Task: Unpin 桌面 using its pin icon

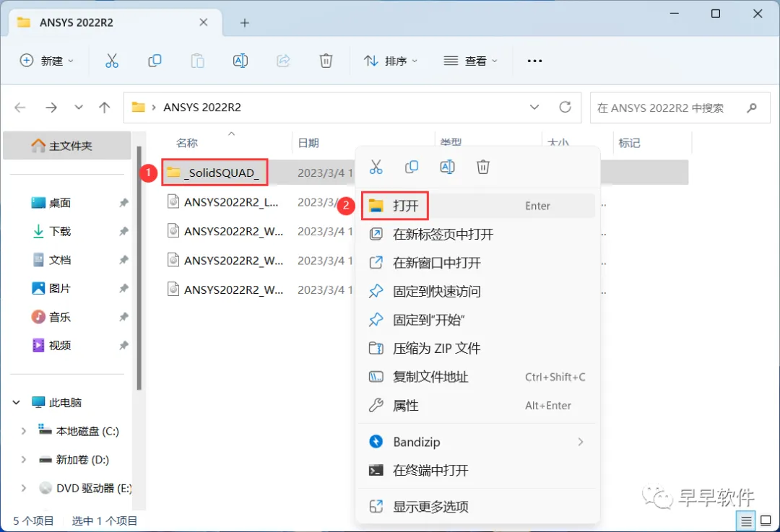Action: click(123, 203)
